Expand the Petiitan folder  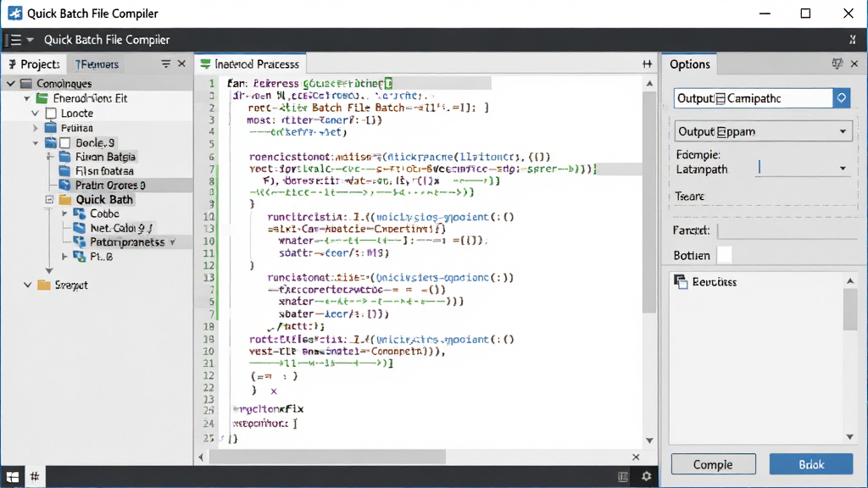pyautogui.click(x=36, y=128)
